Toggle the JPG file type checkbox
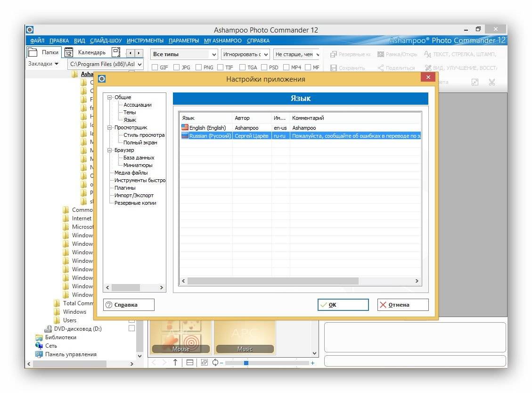The image size is (532, 393). pyautogui.click(x=176, y=67)
